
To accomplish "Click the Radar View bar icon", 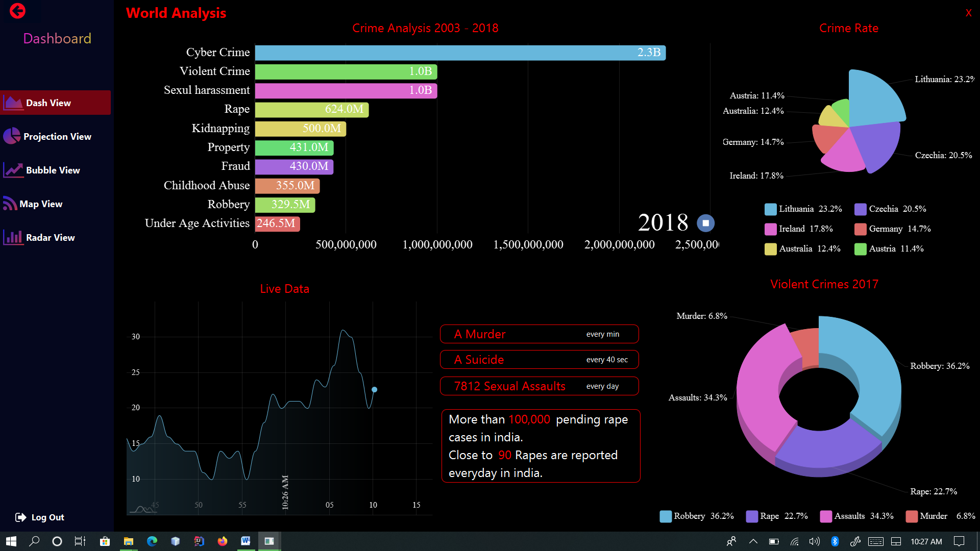I will click(x=13, y=237).
